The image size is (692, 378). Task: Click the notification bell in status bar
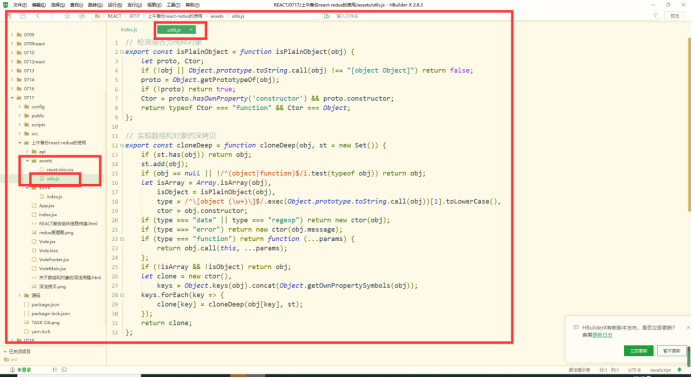680,370
